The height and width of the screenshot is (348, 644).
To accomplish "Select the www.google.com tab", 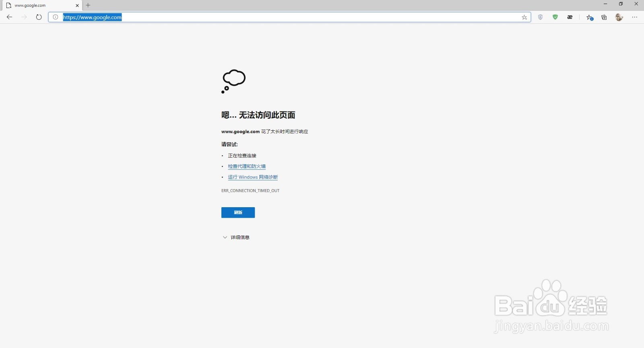I will [x=42, y=5].
